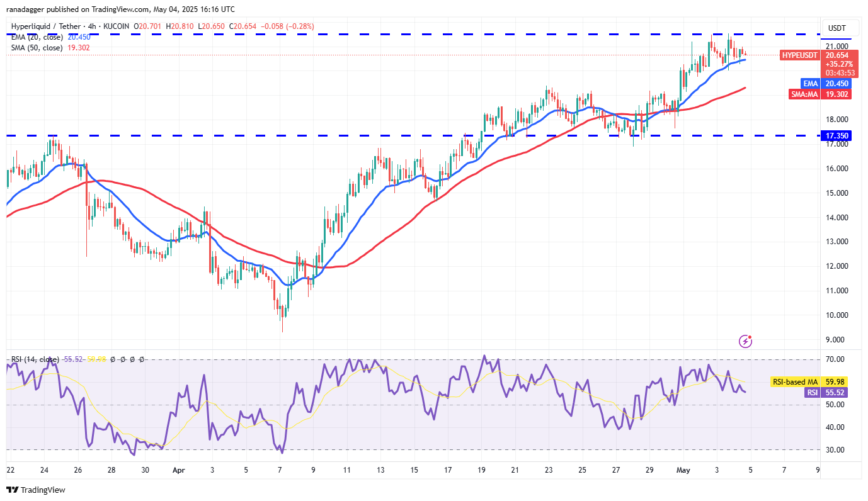This screenshot has width=868, height=501.
Task: Open TradingView.com link in the header
Action: [x=116, y=9]
